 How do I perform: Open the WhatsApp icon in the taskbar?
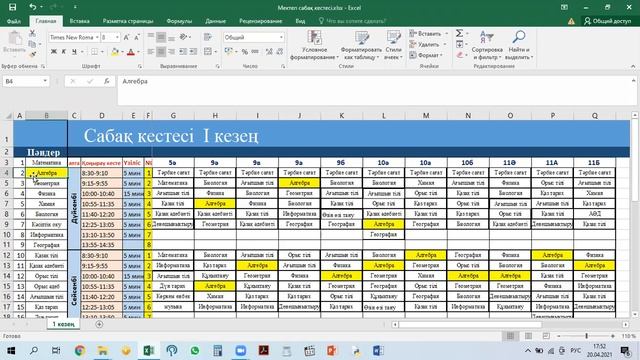click(195, 351)
